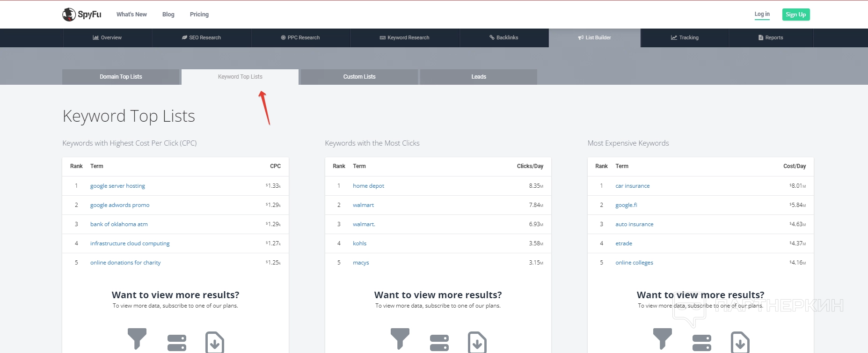Click the Log in link
868x353 pixels.
pos(762,14)
